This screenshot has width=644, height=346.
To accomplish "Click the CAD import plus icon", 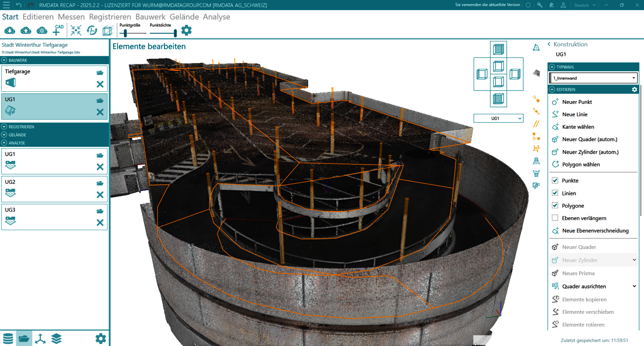I will [58, 30].
